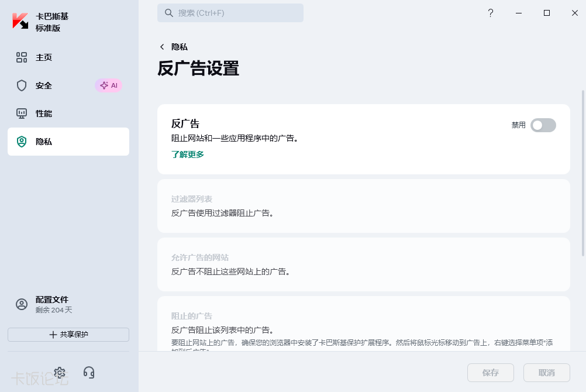Click the 保存 button

(490, 373)
